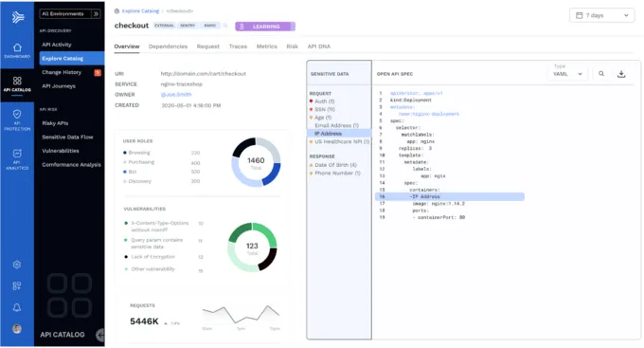Switch to the Overview tab

point(127,46)
